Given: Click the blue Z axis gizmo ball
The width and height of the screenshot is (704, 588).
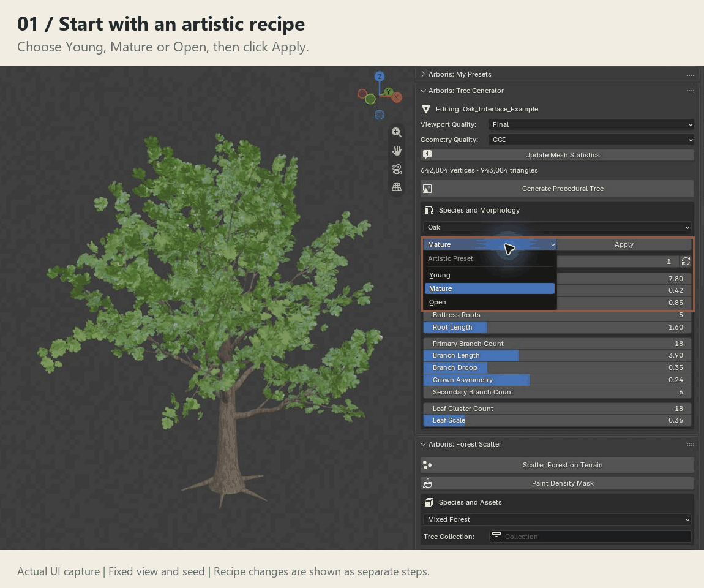Looking at the screenshot, I should pos(380,77).
